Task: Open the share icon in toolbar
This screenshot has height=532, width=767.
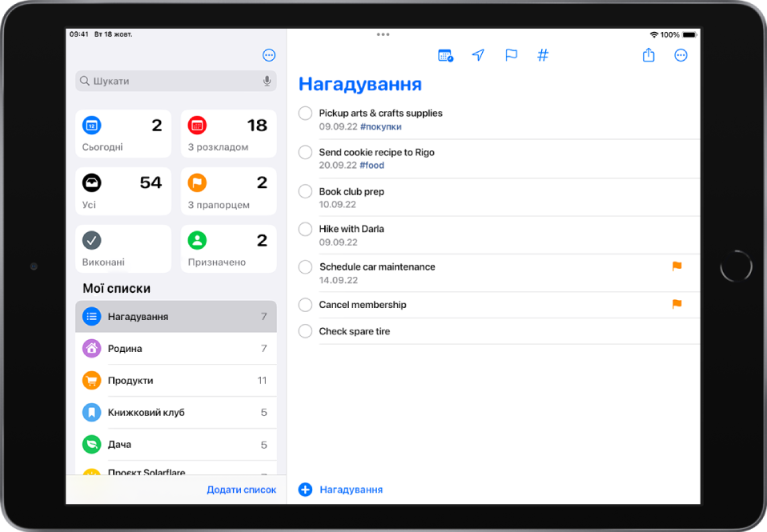Action: click(x=649, y=54)
